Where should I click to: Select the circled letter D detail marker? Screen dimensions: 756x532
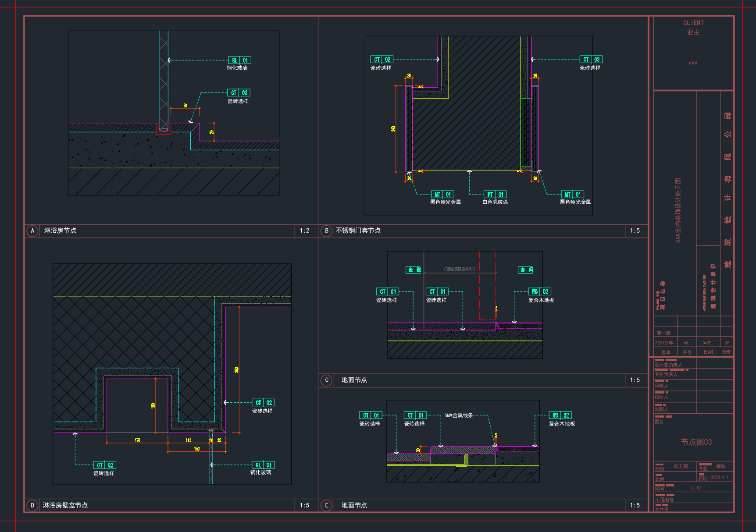(32, 506)
